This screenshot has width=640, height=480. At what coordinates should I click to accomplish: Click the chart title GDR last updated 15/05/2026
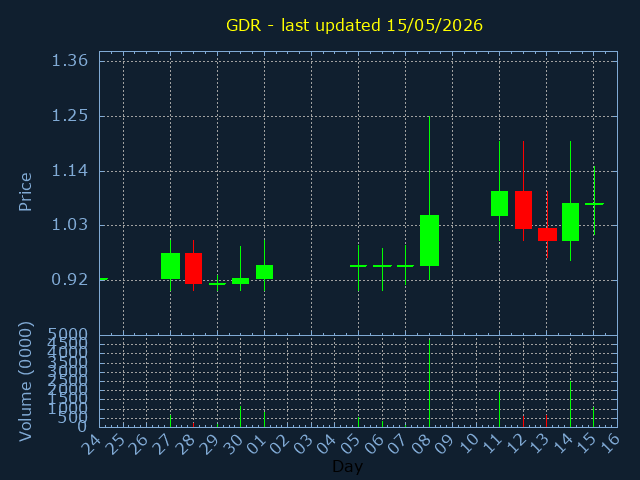(354, 25)
